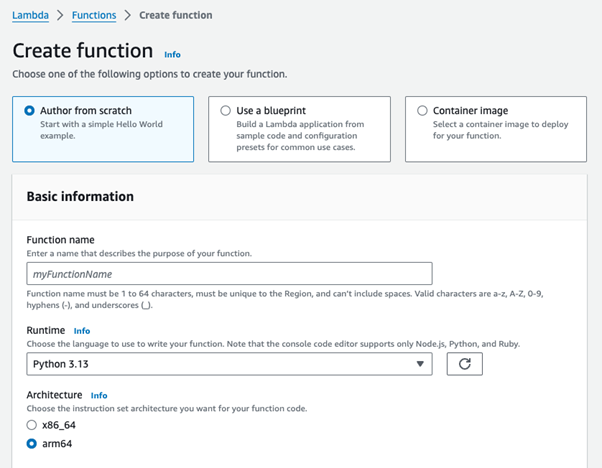The width and height of the screenshot is (602, 468).
Task: Click the Function name field label
Action: click(60, 240)
